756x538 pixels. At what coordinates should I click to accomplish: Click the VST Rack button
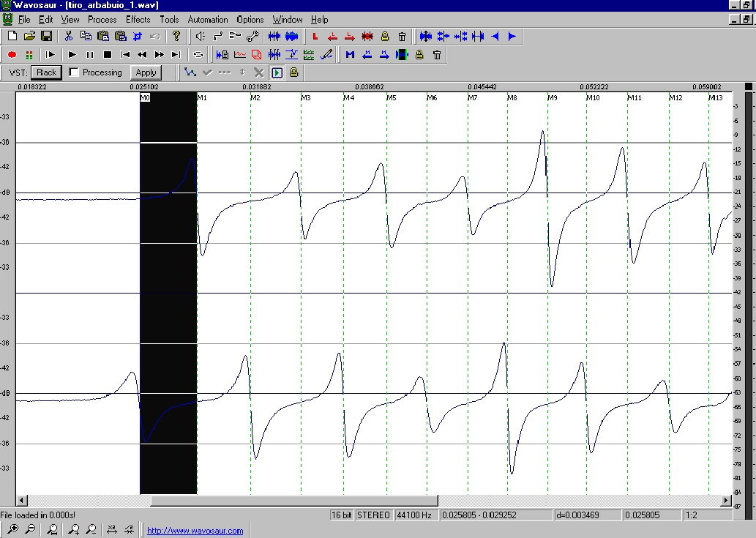[46, 72]
